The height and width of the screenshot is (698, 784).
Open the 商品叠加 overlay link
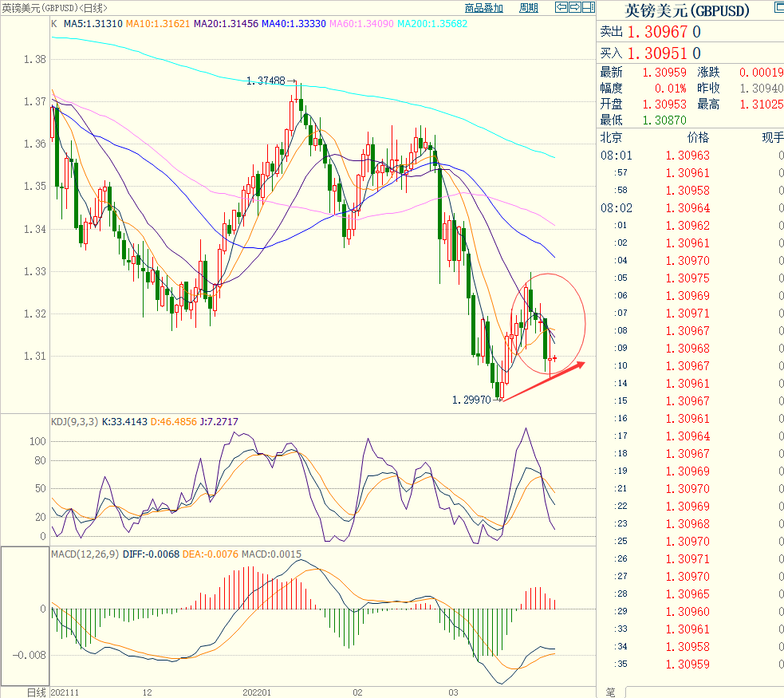pos(483,8)
